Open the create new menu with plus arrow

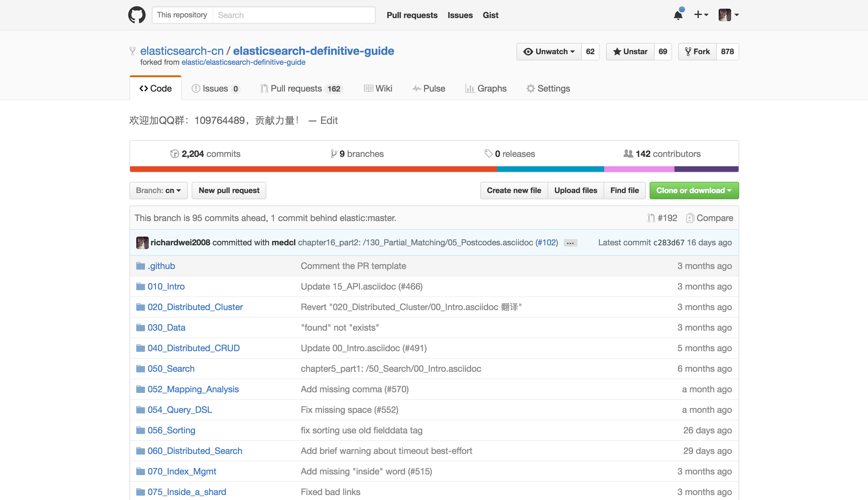[701, 15]
